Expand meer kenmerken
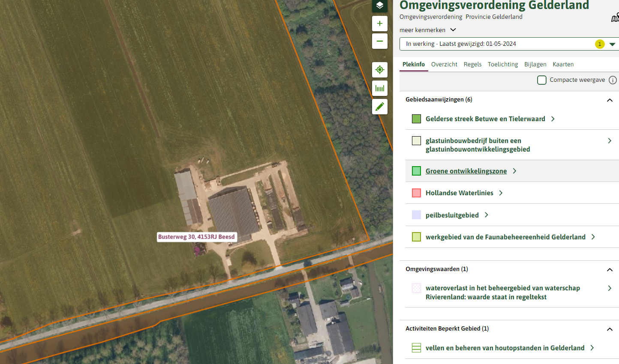The height and width of the screenshot is (364, 619). tap(428, 30)
